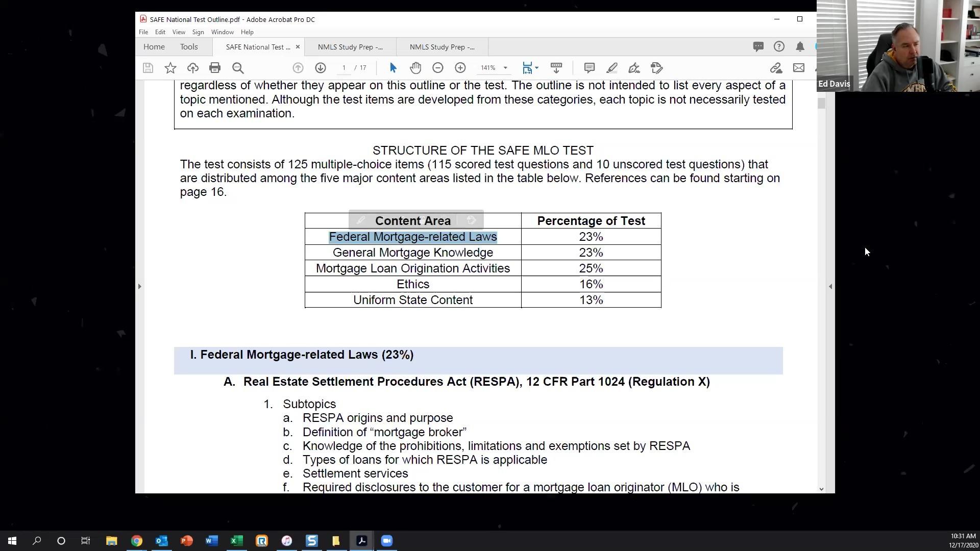Screen dimensions: 980x551
Task: Expand the left navigation pane
Action: 139,286
